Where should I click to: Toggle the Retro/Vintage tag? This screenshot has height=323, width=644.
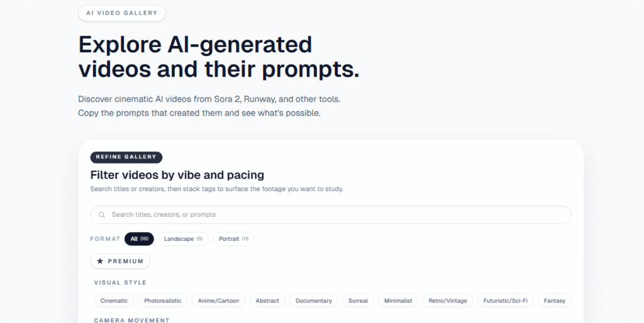click(448, 301)
